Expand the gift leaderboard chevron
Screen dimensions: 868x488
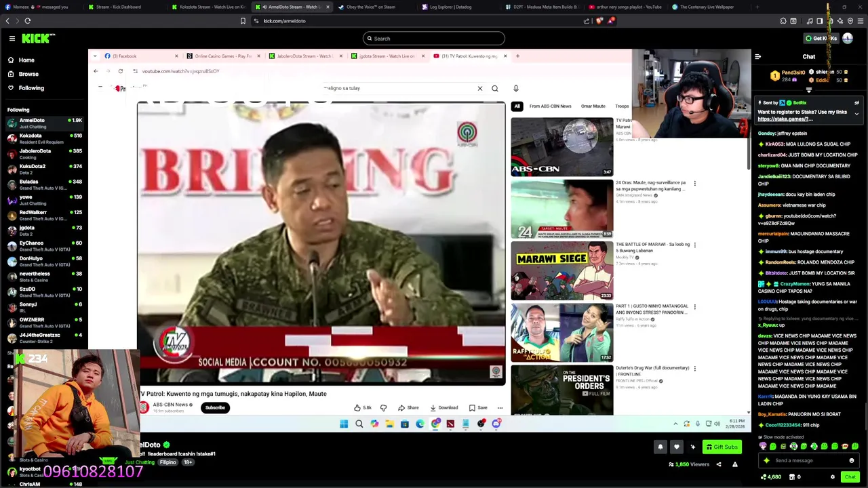coord(808,90)
